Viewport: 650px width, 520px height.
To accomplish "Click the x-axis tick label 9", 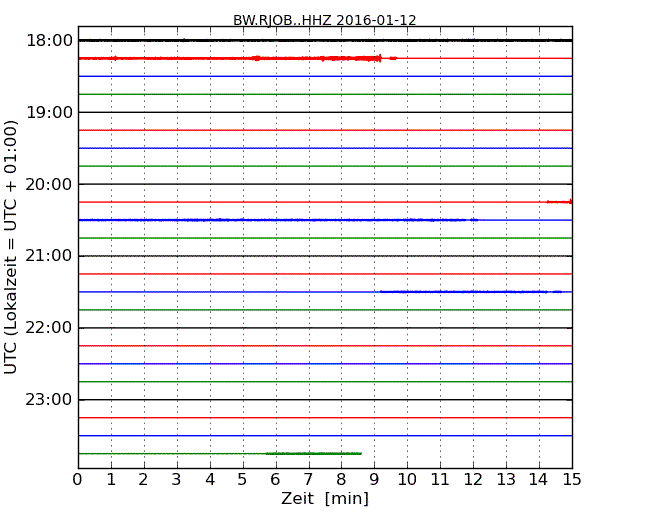I will click(374, 479).
